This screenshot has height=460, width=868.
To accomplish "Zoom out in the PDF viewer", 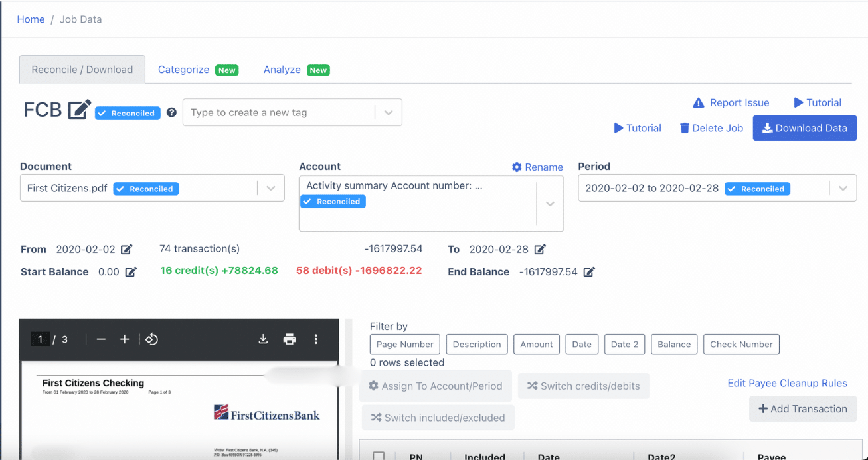I will (x=101, y=339).
